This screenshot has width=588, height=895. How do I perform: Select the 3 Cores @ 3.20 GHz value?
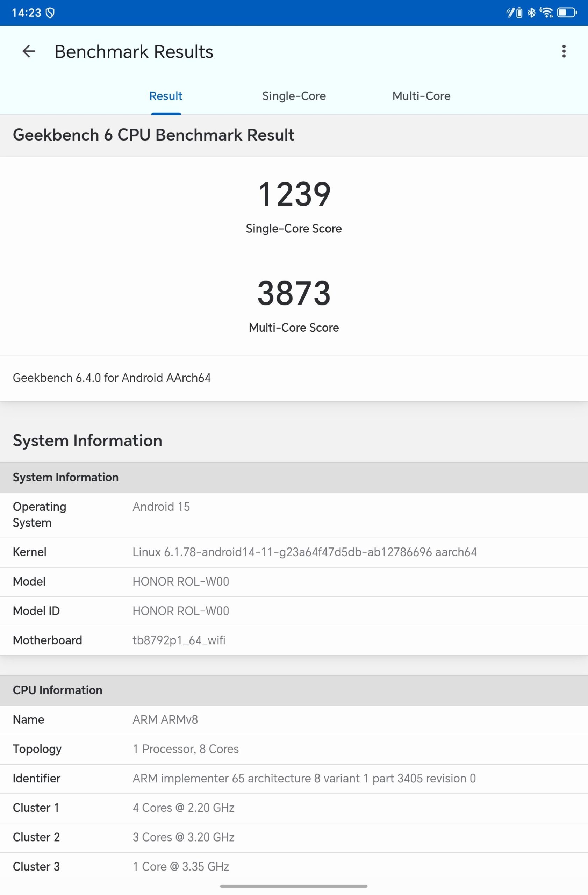point(184,837)
